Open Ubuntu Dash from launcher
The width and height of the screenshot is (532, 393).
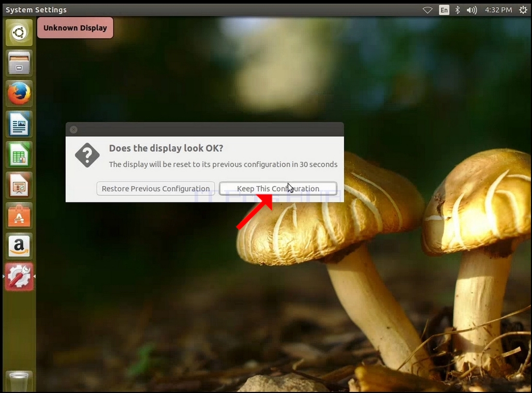(x=19, y=33)
